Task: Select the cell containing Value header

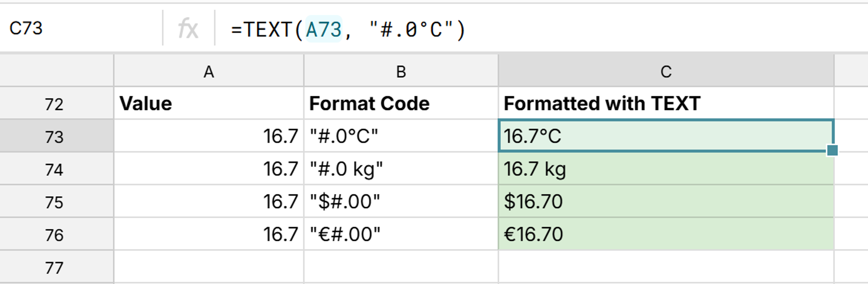Action: [x=209, y=103]
